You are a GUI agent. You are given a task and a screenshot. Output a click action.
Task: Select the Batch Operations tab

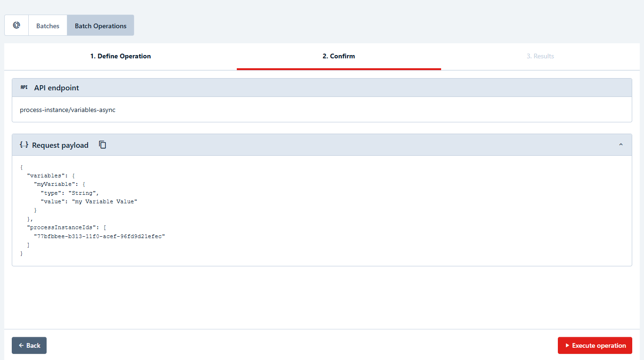(x=100, y=26)
